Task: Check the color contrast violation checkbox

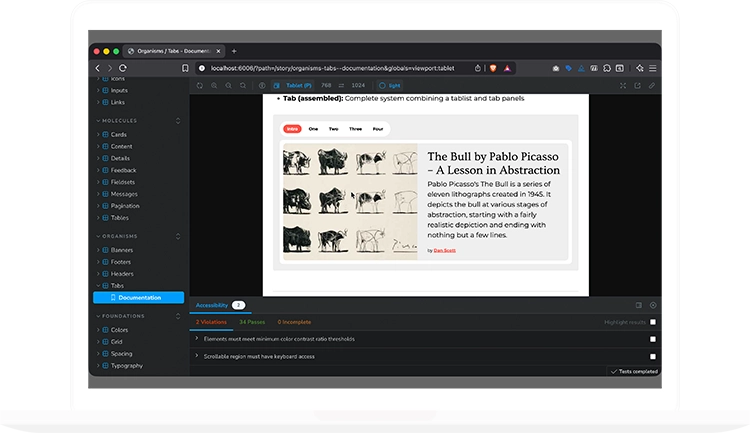Action: click(653, 339)
